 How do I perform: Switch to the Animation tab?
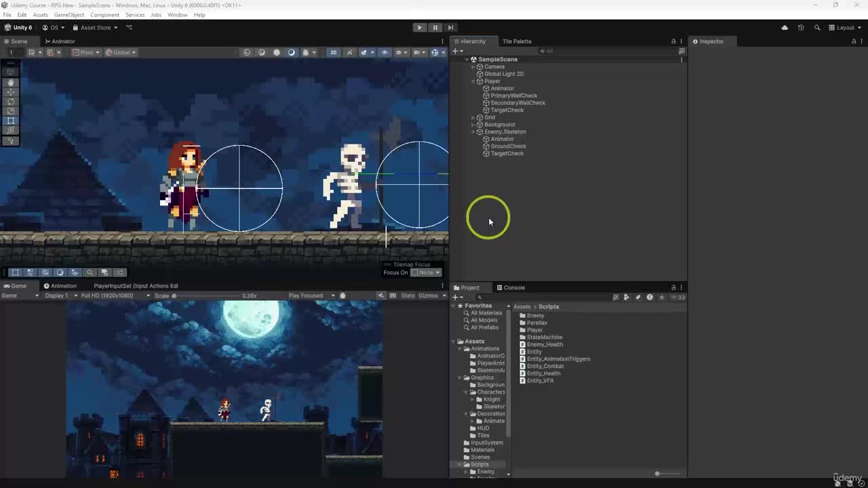coord(60,286)
